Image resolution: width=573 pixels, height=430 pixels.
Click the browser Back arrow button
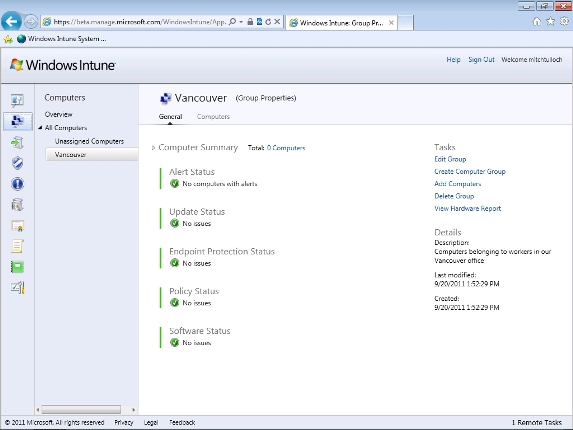coord(11,22)
